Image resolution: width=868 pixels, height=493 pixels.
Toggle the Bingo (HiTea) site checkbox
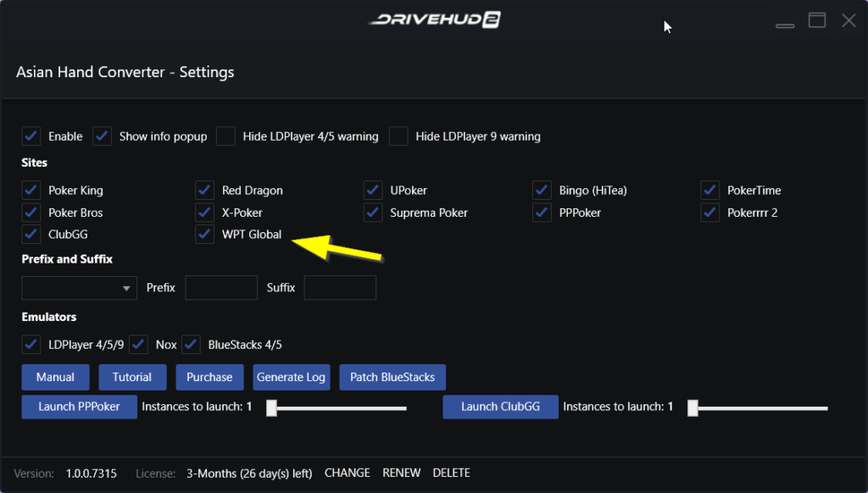coord(542,191)
